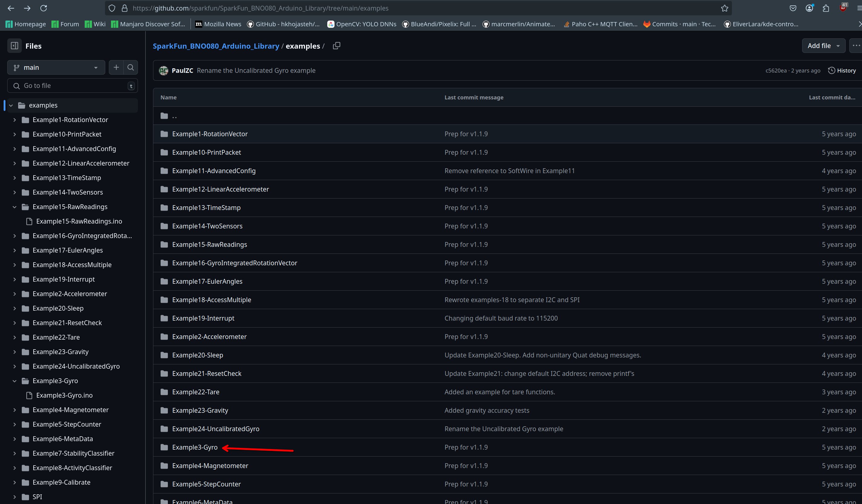
Task: Open the Mozilla News bookmark
Action: coord(218,24)
